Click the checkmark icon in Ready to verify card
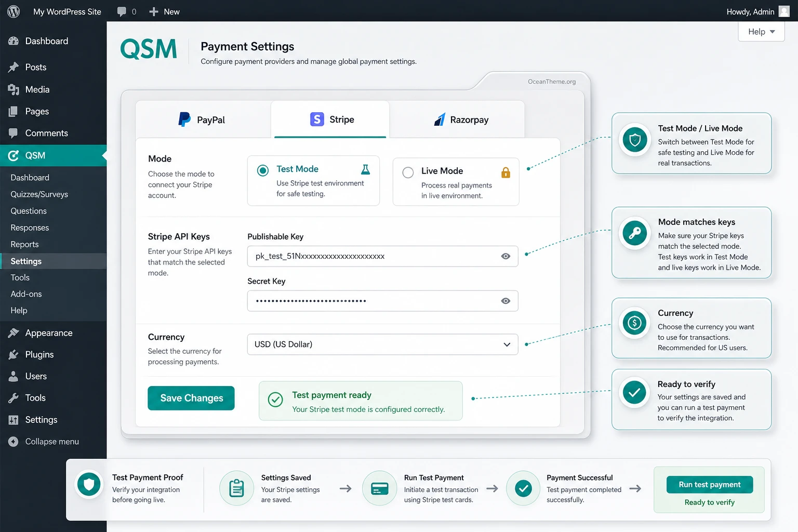 (x=634, y=393)
